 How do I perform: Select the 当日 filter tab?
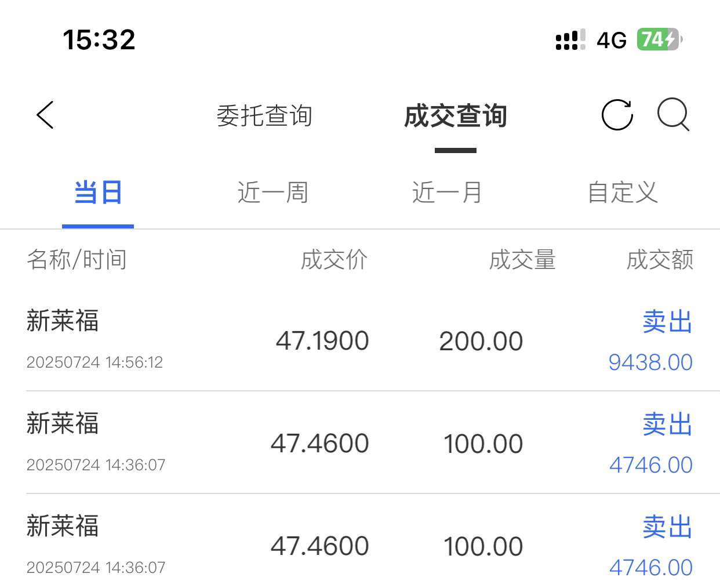(x=98, y=193)
